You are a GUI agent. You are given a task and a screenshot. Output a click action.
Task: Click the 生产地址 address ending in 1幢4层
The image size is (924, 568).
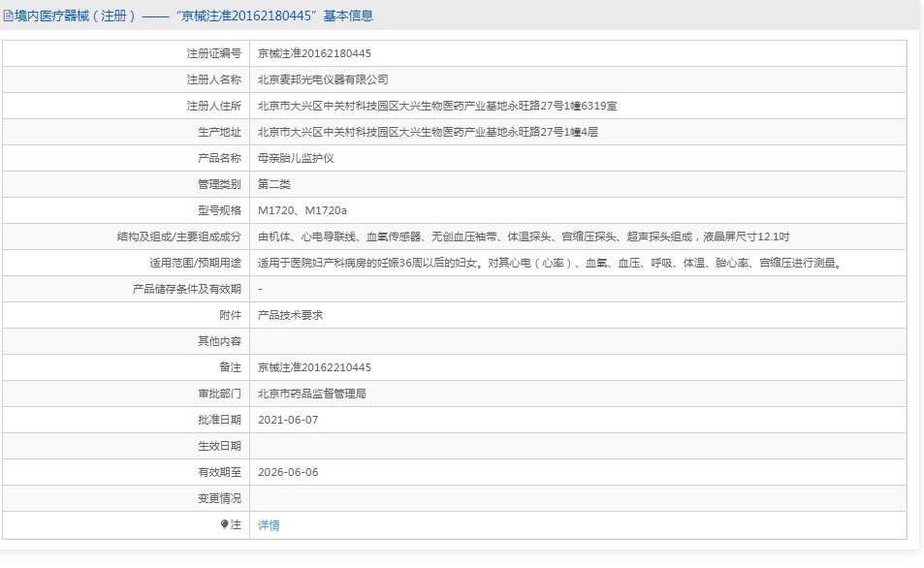pos(428,132)
